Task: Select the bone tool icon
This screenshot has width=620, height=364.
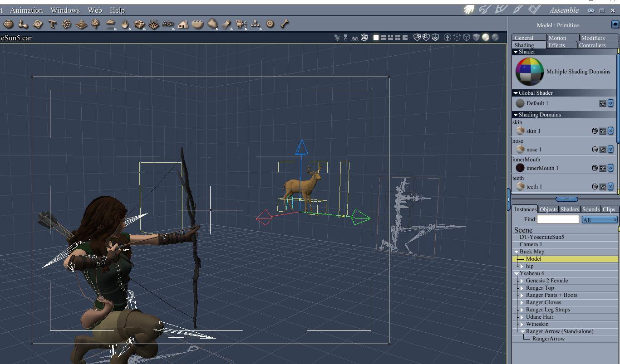Action: [285, 24]
